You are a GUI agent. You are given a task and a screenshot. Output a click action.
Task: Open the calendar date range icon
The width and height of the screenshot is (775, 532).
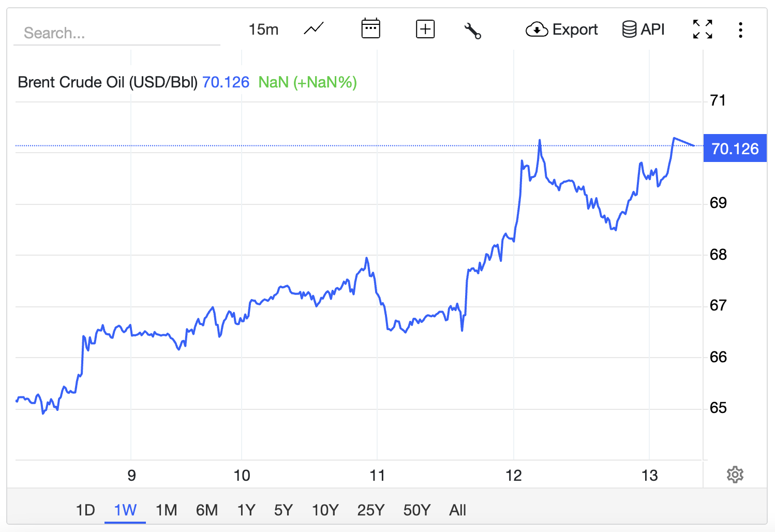pyautogui.click(x=370, y=29)
